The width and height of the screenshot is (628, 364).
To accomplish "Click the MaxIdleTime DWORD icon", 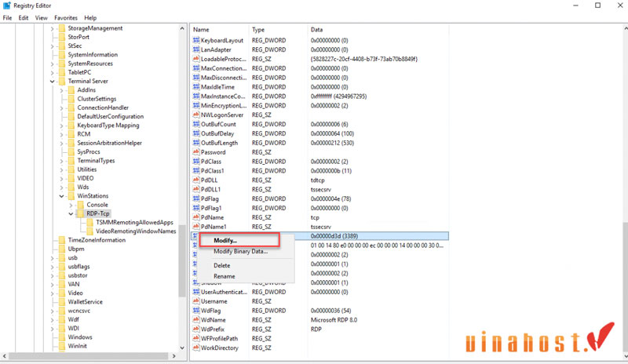I will click(195, 86).
